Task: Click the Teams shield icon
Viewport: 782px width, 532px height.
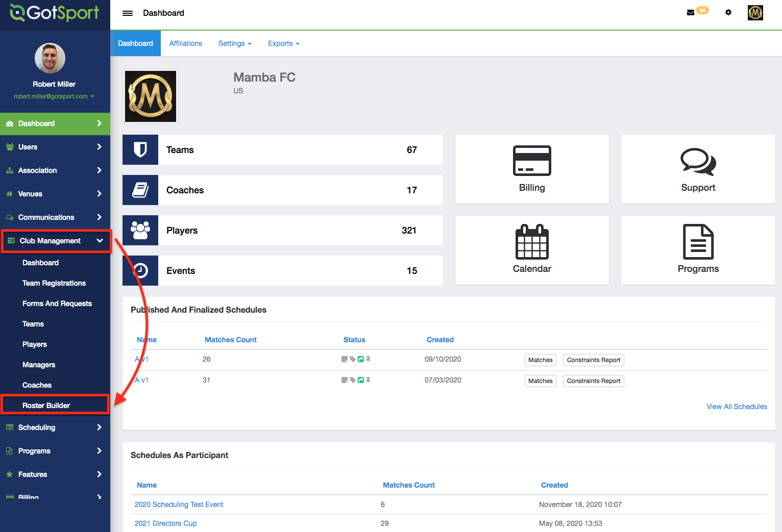Action: coord(140,149)
